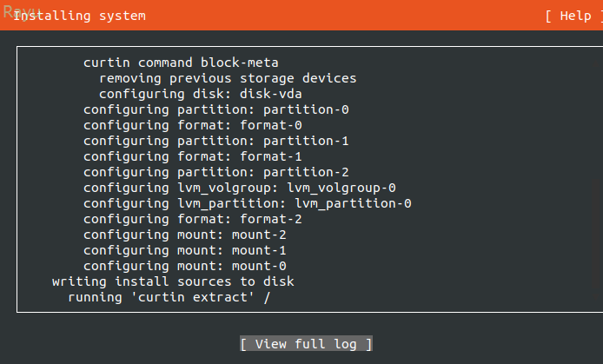Image resolution: width=603 pixels, height=364 pixels.
Task: Click the configuring mount: mount-0 line
Action: click(185, 266)
